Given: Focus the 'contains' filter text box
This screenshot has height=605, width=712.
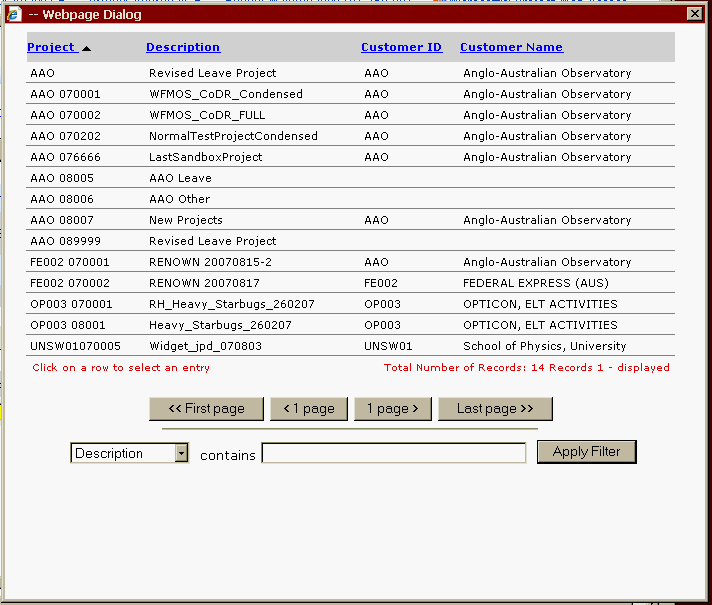Looking at the screenshot, I should coord(394,453).
